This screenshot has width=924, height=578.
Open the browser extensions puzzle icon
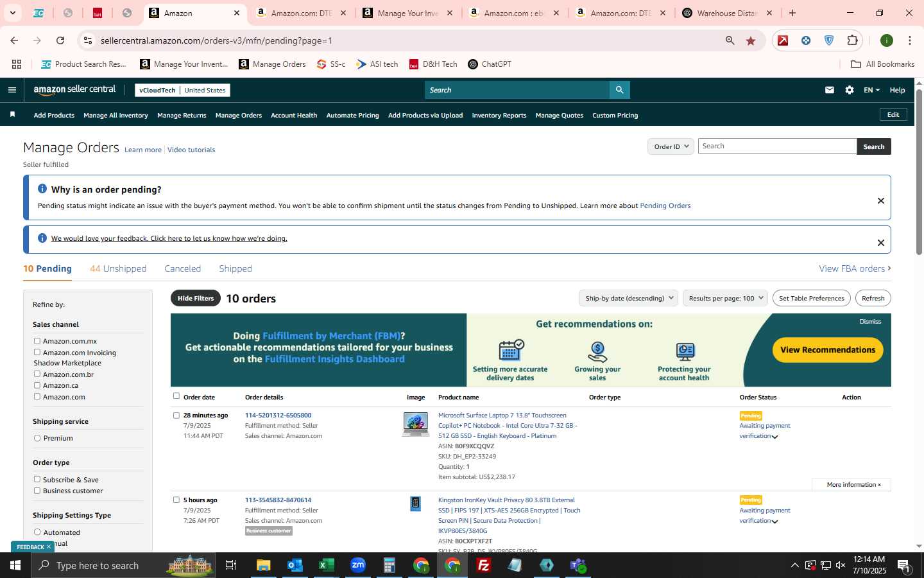coord(852,40)
